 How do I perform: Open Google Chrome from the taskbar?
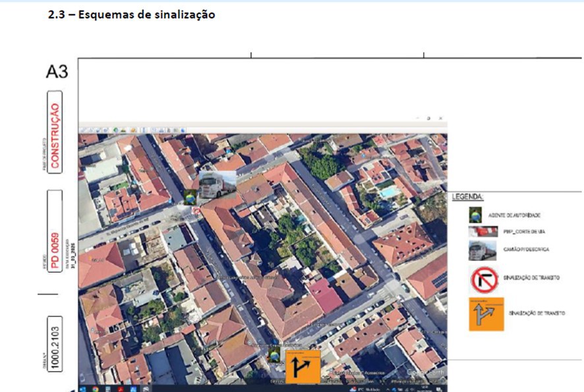click(96, 389)
